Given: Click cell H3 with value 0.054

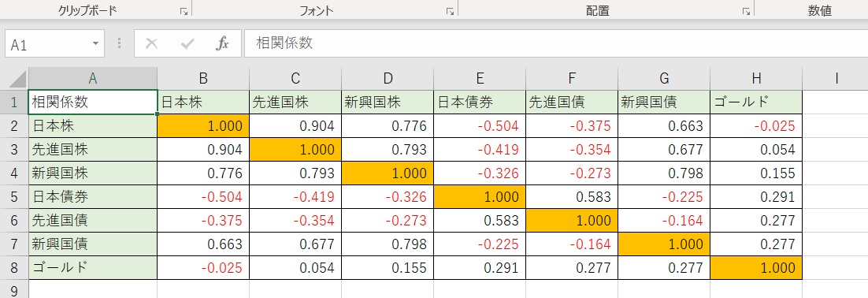Looking at the screenshot, I should click(756, 150).
